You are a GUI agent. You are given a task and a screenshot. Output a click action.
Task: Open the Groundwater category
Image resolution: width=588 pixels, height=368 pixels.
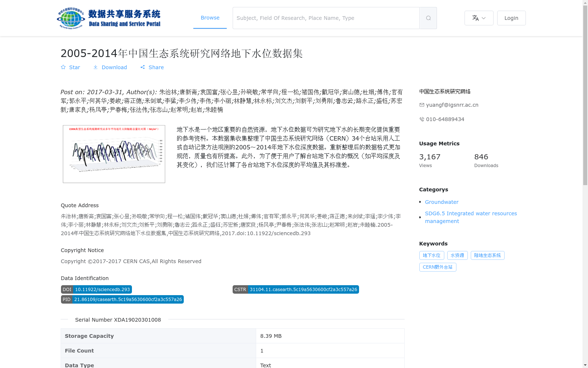coord(442,202)
